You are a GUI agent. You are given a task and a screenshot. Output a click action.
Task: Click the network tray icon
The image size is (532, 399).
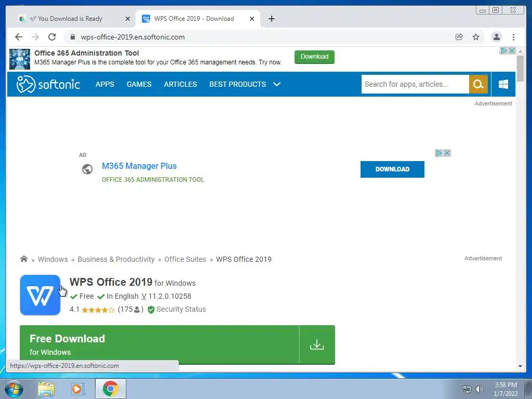467,389
